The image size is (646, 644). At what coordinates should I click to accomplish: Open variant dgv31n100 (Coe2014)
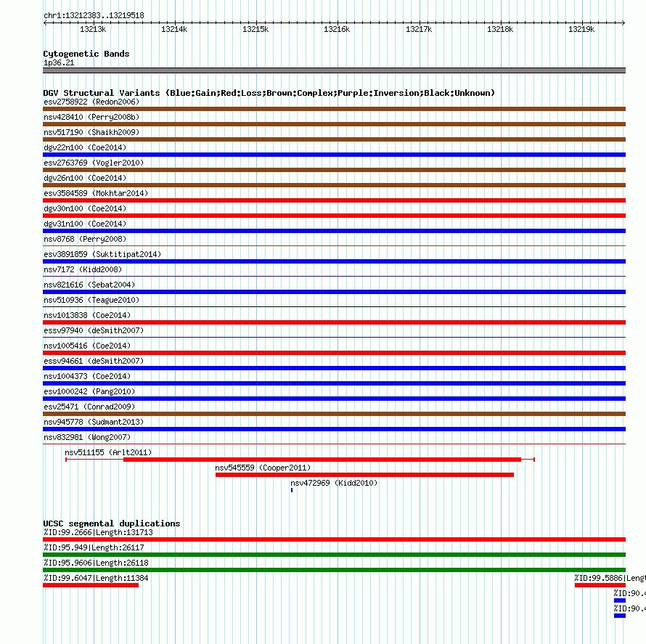coord(85,224)
